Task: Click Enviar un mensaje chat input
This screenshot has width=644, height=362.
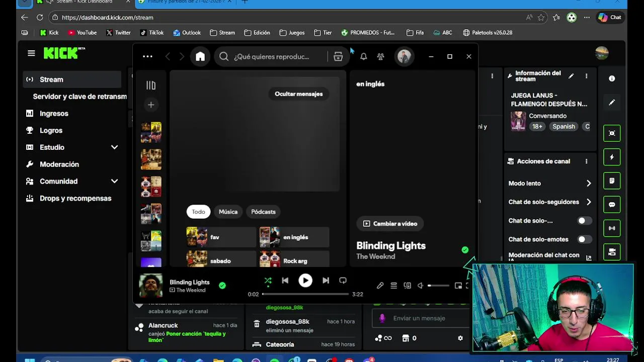Action: tap(421, 318)
